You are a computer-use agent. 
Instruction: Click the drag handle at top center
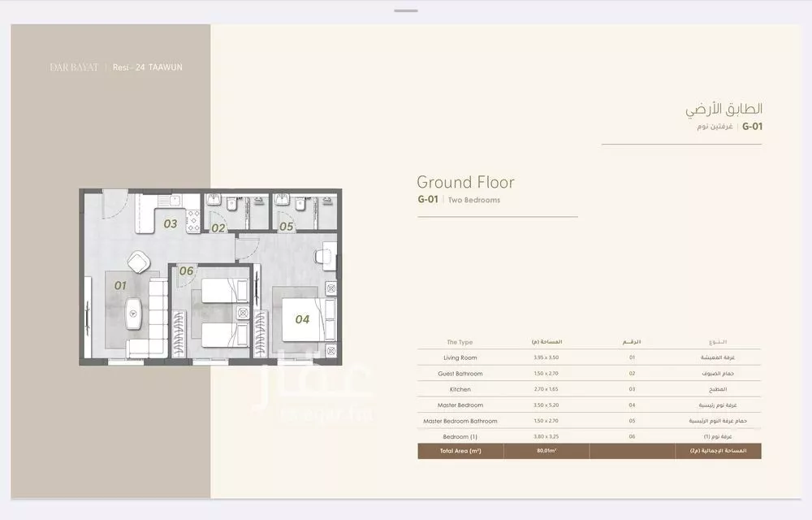click(405, 11)
